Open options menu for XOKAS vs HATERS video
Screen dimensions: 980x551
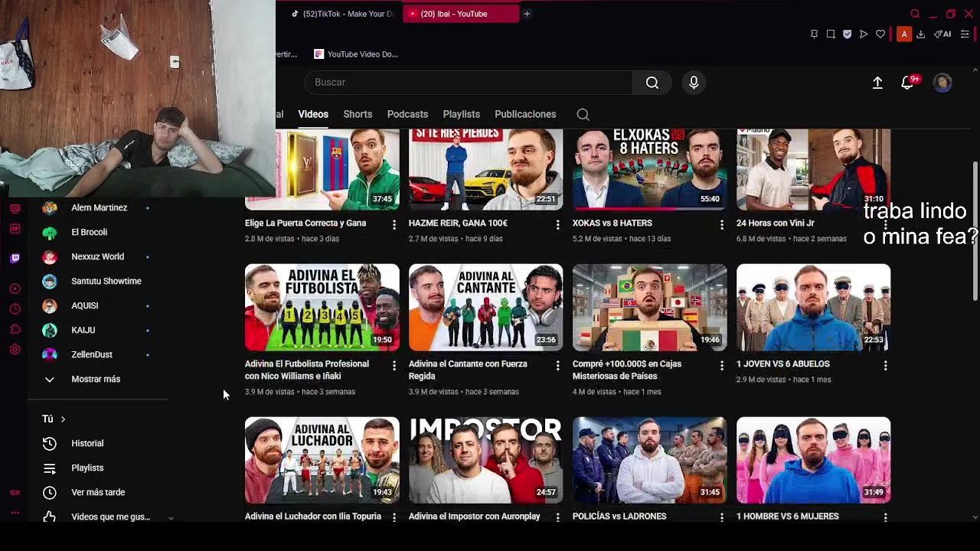click(x=721, y=224)
